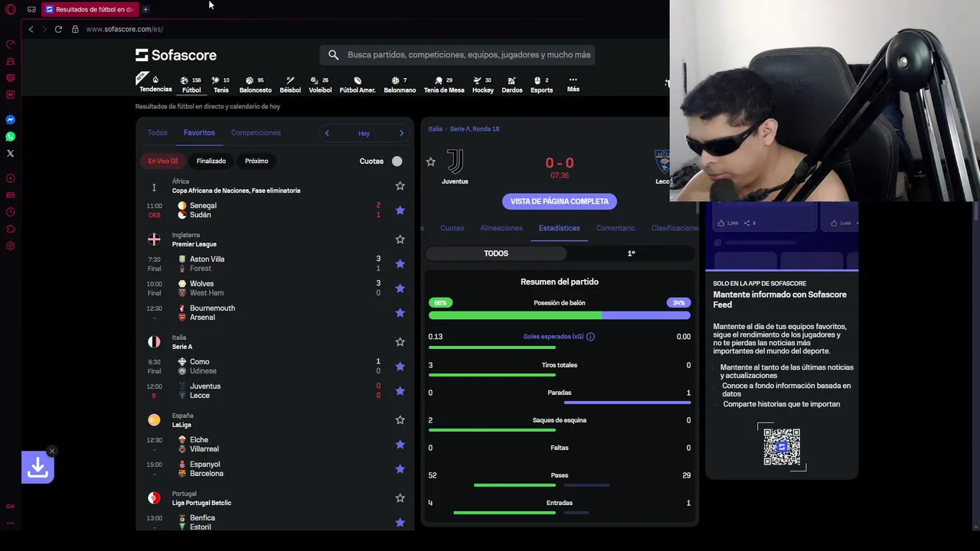Image resolution: width=980 pixels, height=551 pixels.
Task: Go back to the previous page
Action: click(x=31, y=29)
